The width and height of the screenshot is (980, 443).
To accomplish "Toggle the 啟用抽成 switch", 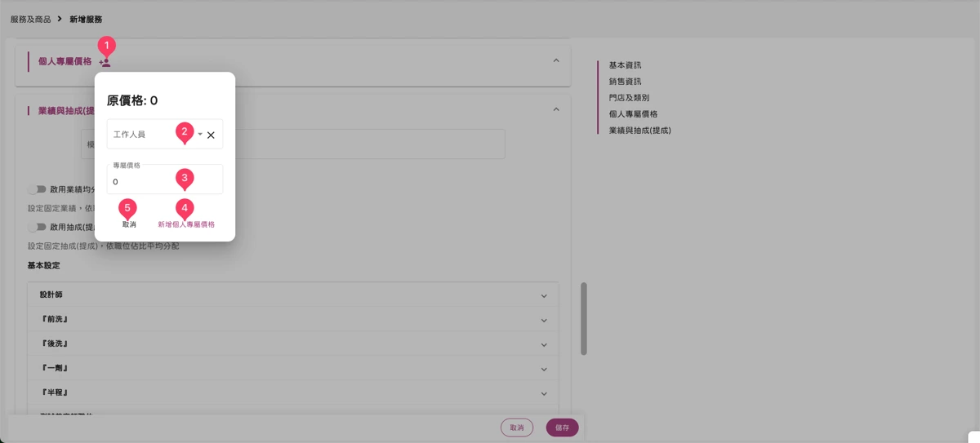I will (37, 227).
